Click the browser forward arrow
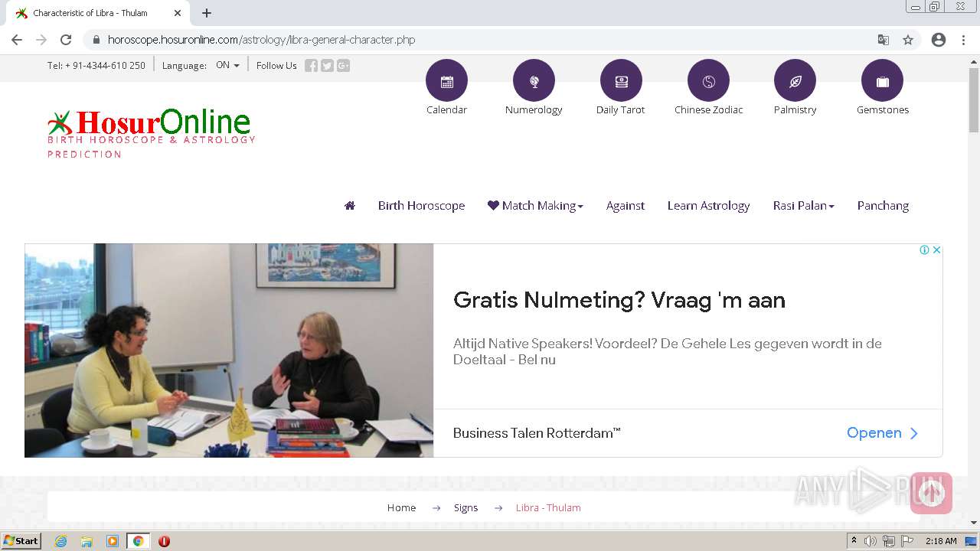Image resolution: width=980 pixels, height=551 pixels. click(x=41, y=40)
